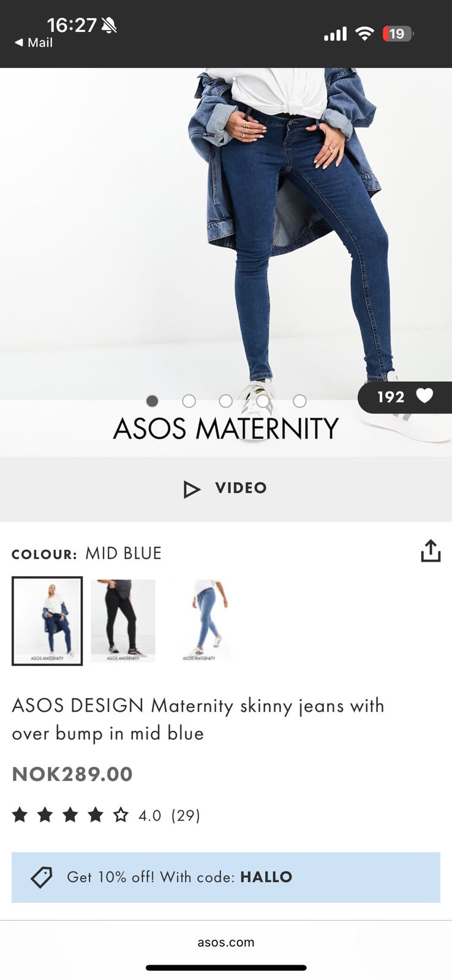Select the fifth image carousel dot
Screen dimensions: 452x980
point(299,401)
